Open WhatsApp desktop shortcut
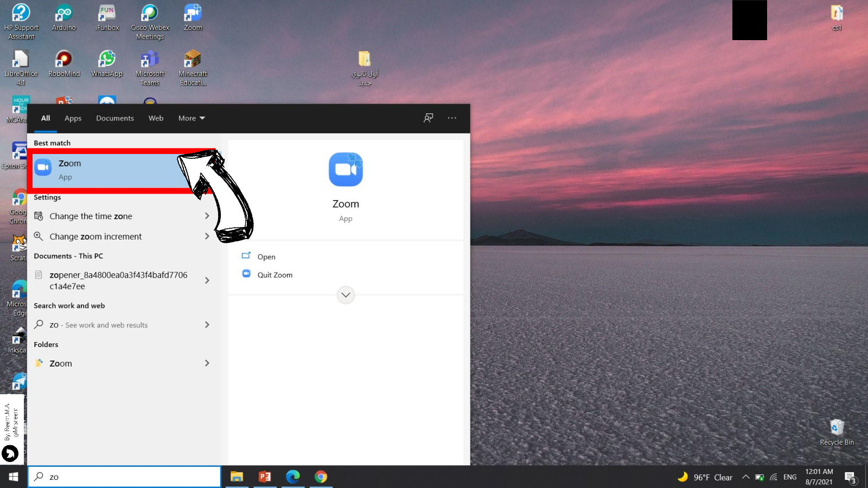868x488 pixels. click(107, 63)
